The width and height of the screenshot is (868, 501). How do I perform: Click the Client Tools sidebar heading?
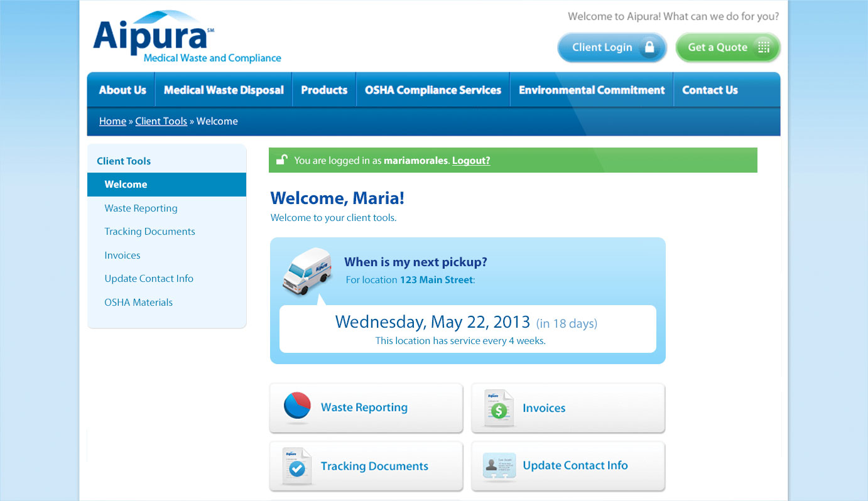pyautogui.click(x=124, y=161)
